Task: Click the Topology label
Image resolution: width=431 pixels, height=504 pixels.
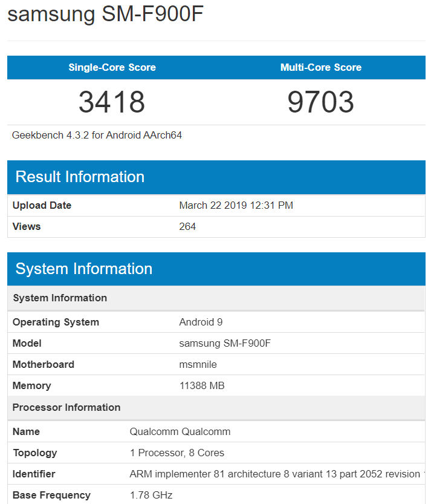Action: [x=35, y=453]
